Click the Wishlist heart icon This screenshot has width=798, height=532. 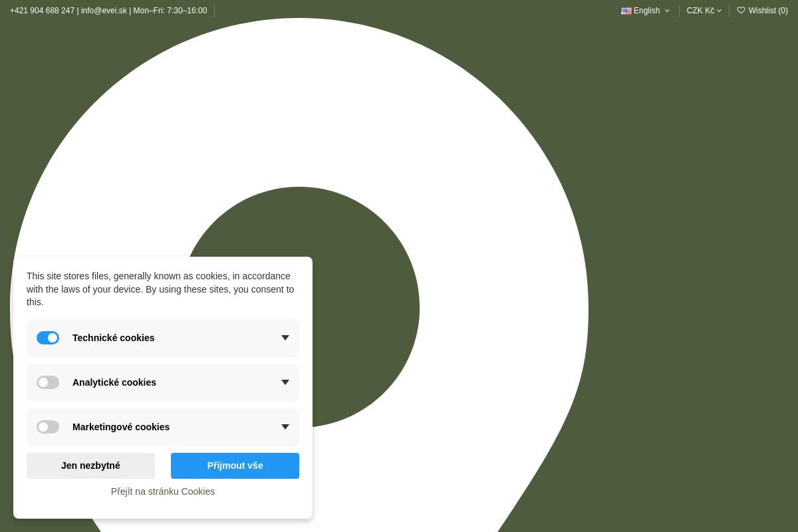click(741, 11)
